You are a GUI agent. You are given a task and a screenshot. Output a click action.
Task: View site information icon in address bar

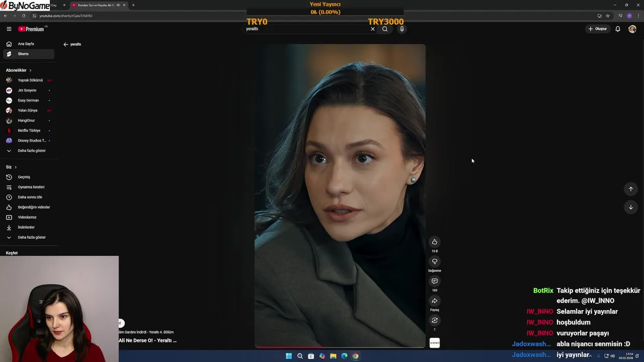pos(34,16)
